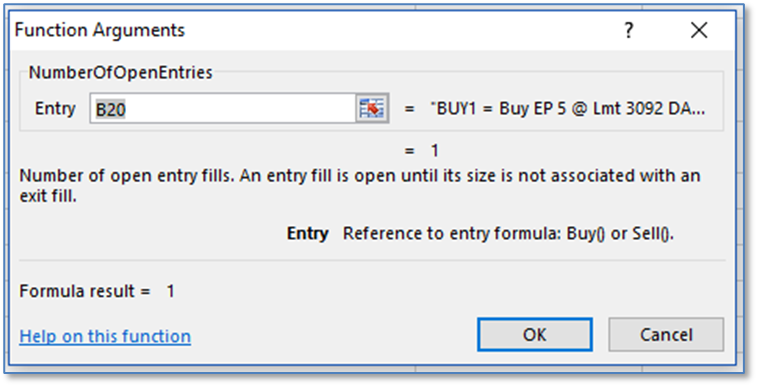Confirm the function with OK
Viewport: 758px width, 386px height.
pyautogui.click(x=535, y=335)
